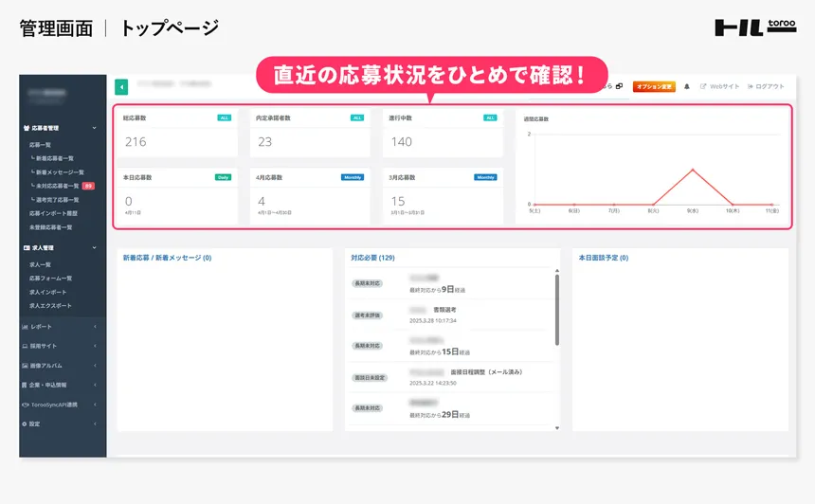Open 求人一覧 in the sidebar

click(x=40, y=265)
